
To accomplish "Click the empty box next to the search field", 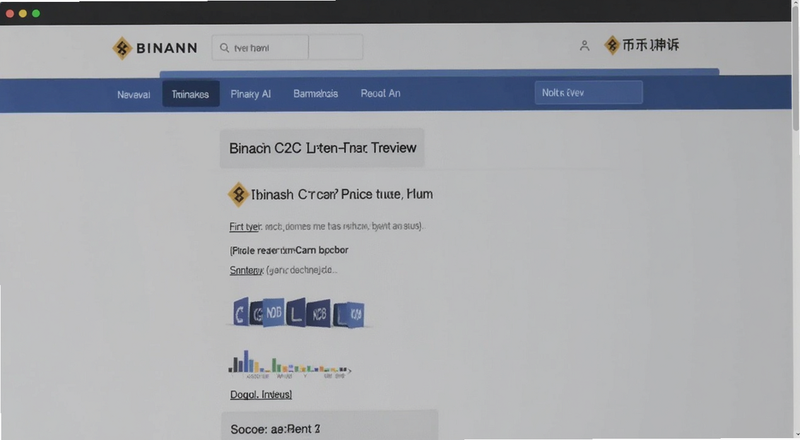I will pyautogui.click(x=336, y=47).
